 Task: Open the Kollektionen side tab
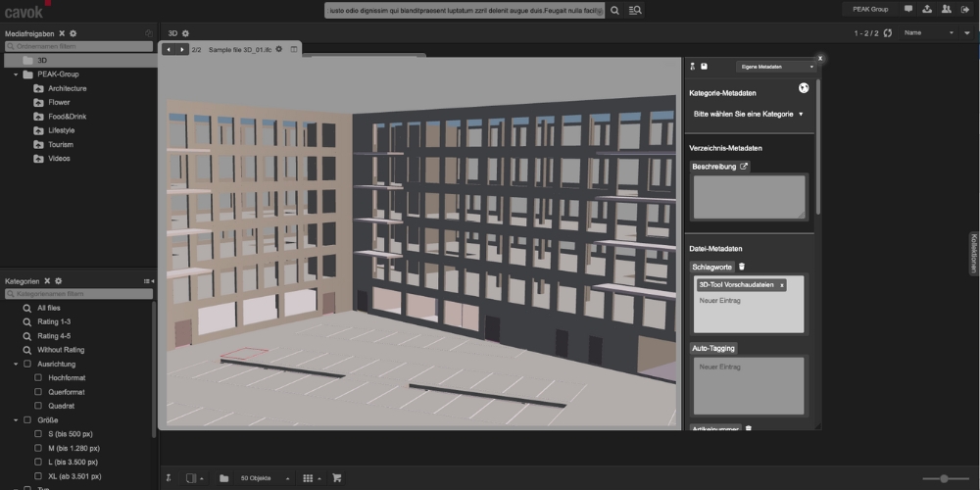(x=974, y=253)
